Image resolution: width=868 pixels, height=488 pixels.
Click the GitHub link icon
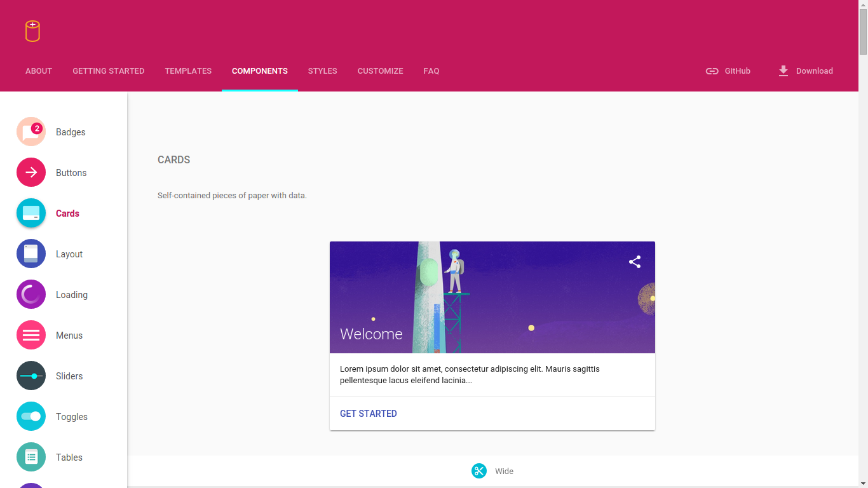point(712,71)
